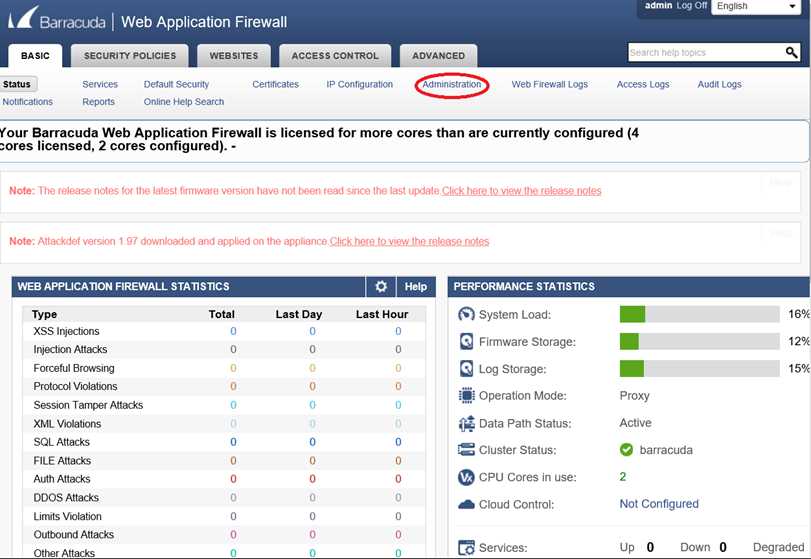This screenshot has height=559, width=811.
Task: Open Audit Logs page
Action: (719, 84)
